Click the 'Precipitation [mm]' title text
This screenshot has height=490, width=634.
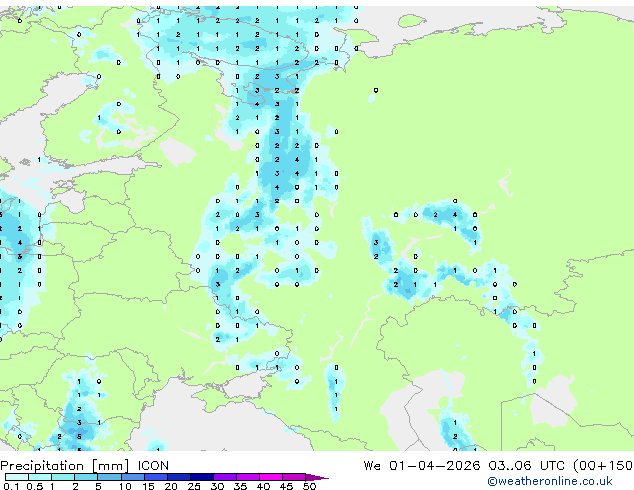65,466
